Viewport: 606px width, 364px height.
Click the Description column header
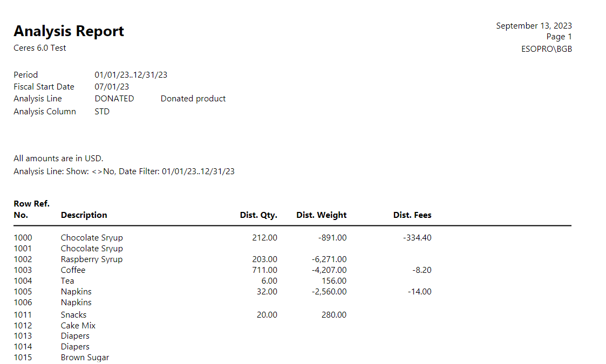(84, 215)
